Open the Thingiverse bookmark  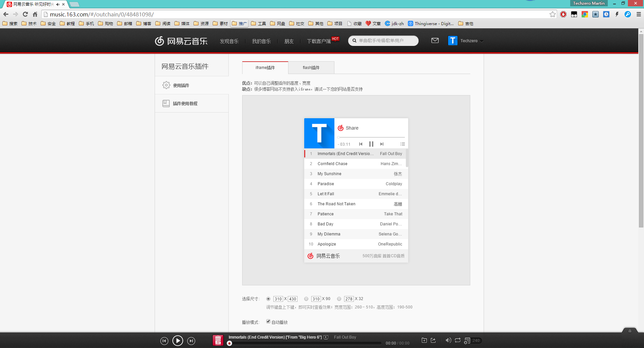point(431,23)
